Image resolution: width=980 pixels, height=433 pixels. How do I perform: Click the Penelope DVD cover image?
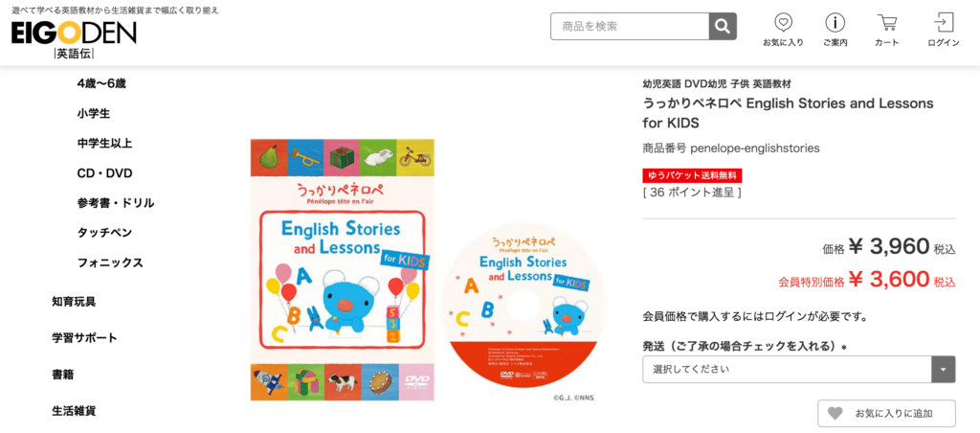click(342, 269)
